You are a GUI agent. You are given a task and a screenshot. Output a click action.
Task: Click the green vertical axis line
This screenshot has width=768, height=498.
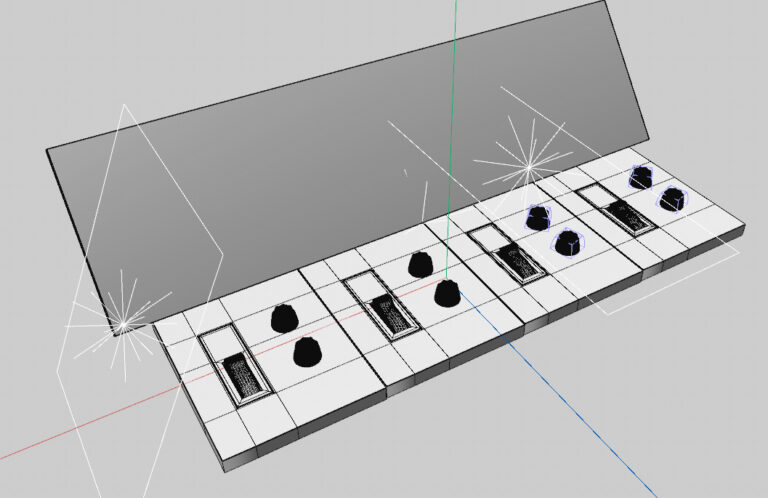[x=452, y=120]
